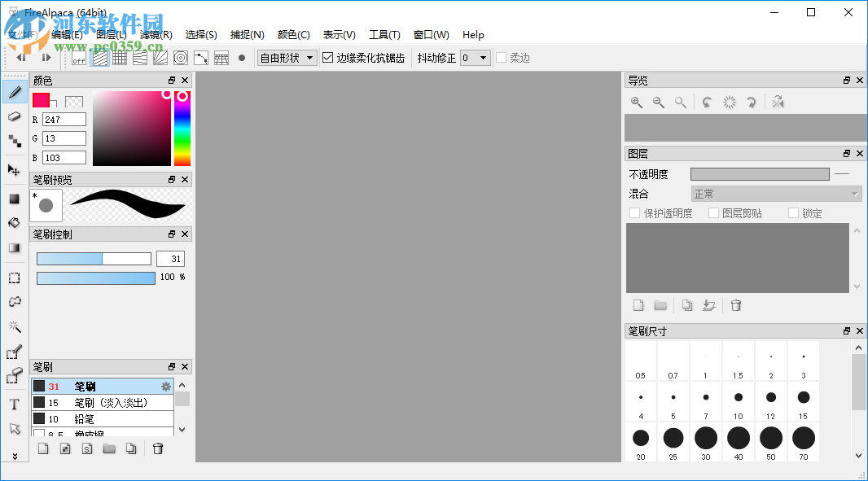868x481 pixels.
Task: Open the 滤镜 menu
Action: click(156, 35)
